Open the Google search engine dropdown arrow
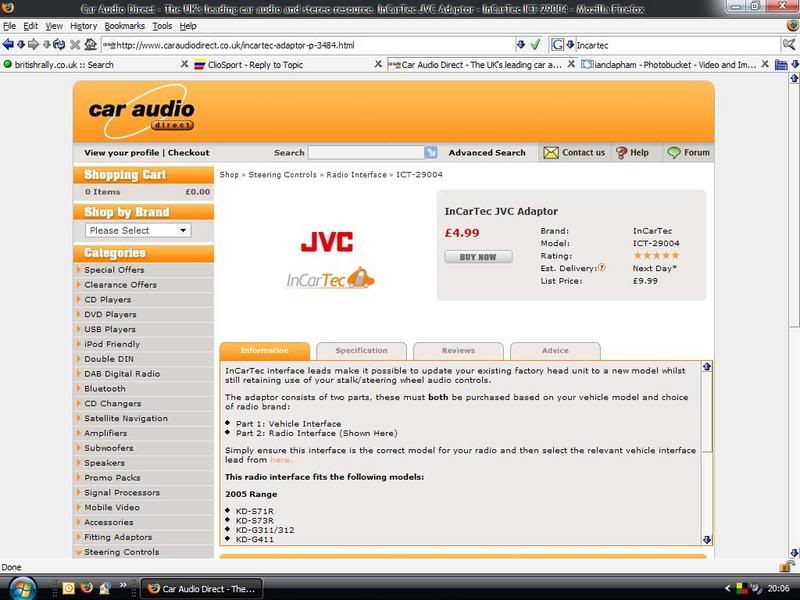This screenshot has height=600, width=800. (570, 45)
